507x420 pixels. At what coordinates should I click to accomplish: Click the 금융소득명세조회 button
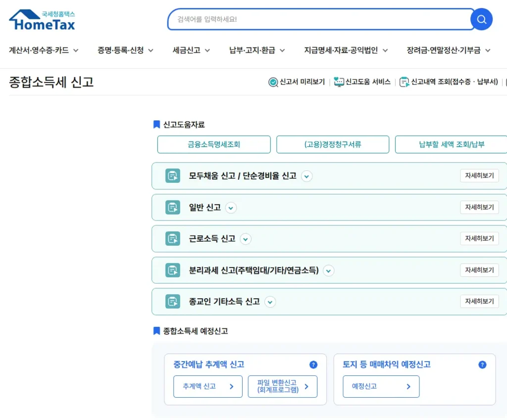[x=213, y=144]
